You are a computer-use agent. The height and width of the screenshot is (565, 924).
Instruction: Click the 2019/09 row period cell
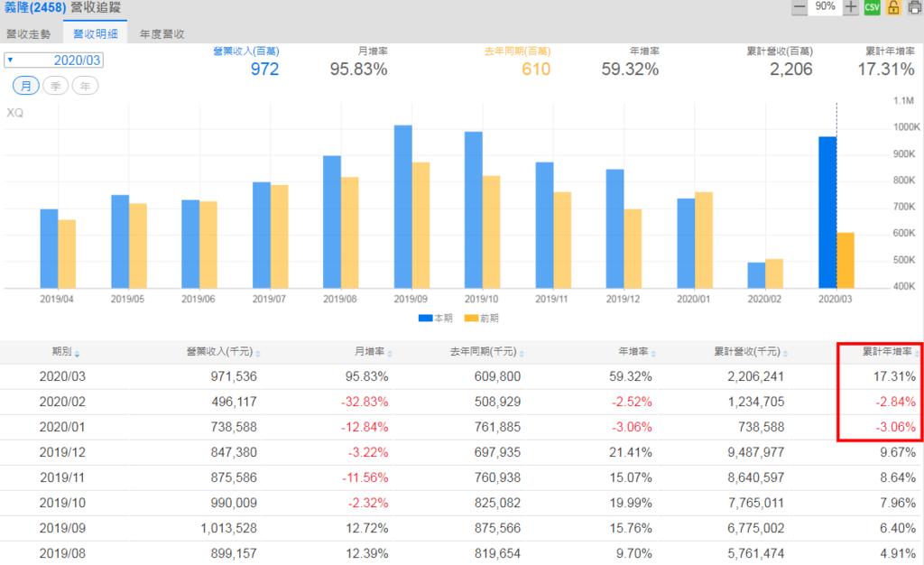[x=62, y=529]
